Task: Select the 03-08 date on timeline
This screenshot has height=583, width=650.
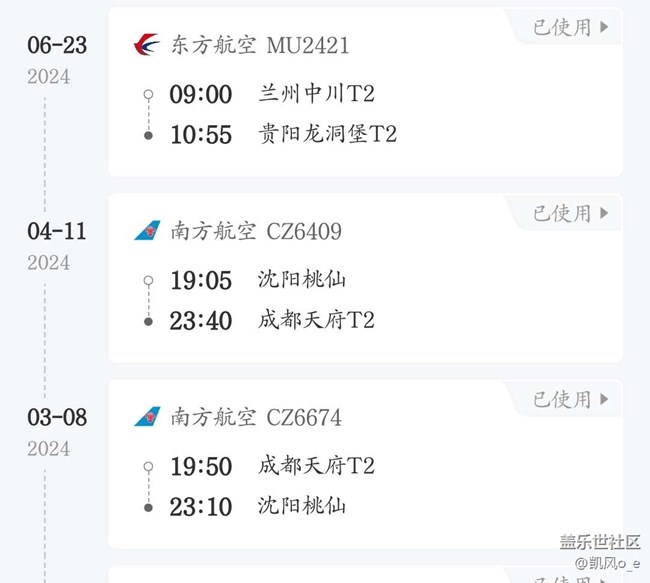Action: 56,417
